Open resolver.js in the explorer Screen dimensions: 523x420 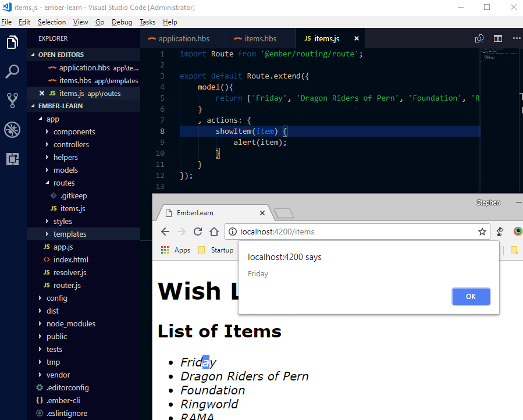70,273
